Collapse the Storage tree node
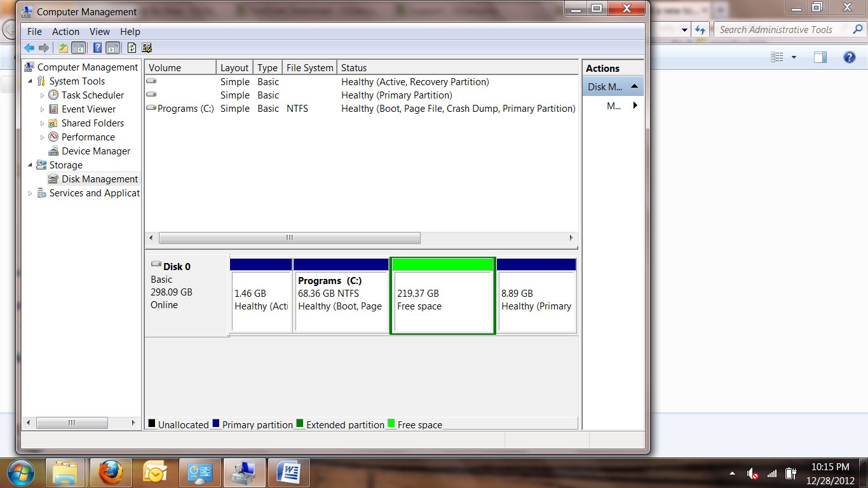The height and width of the screenshot is (488, 868). [x=30, y=165]
